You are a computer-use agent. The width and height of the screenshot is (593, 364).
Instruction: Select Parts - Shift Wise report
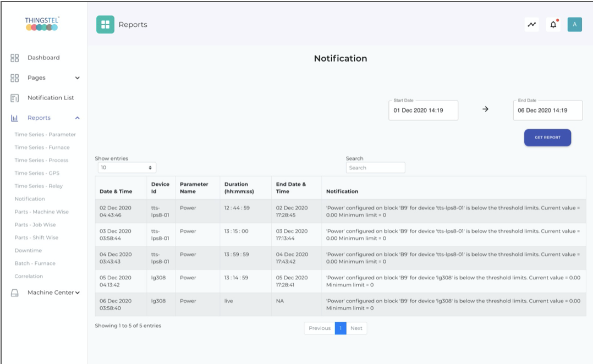click(36, 238)
